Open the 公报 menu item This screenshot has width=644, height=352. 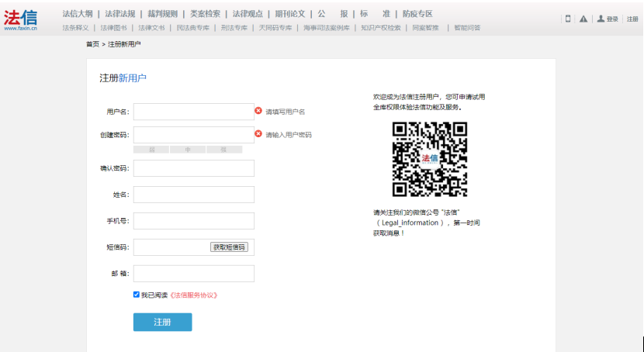[333, 14]
